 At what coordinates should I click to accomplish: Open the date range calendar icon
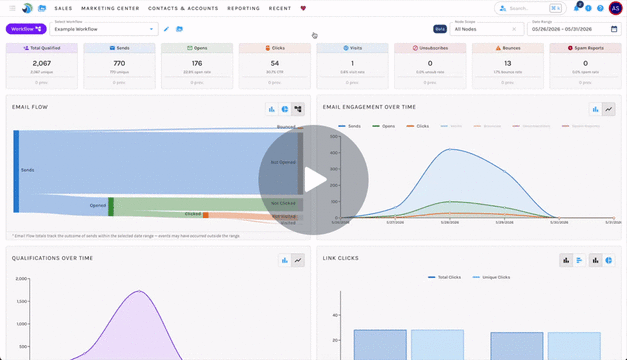pos(614,29)
